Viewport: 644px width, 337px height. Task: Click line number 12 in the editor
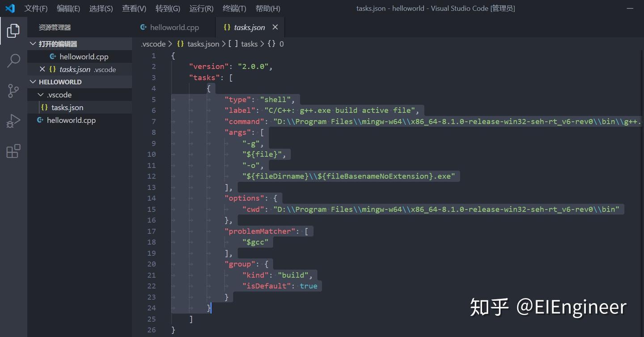pos(152,176)
